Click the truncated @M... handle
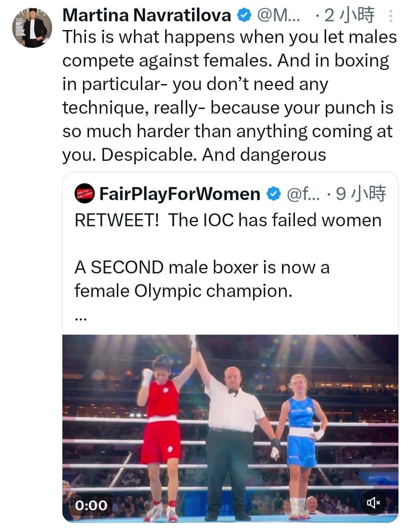This screenshot has height=532, width=411. coord(279,16)
